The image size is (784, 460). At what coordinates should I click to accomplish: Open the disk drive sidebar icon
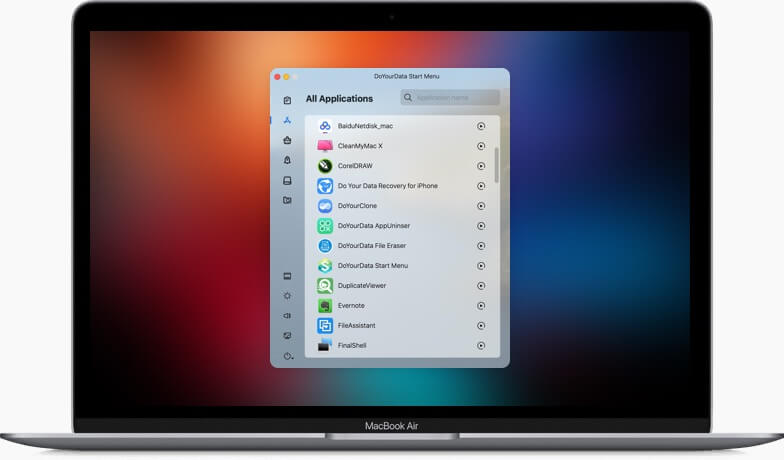point(287,180)
